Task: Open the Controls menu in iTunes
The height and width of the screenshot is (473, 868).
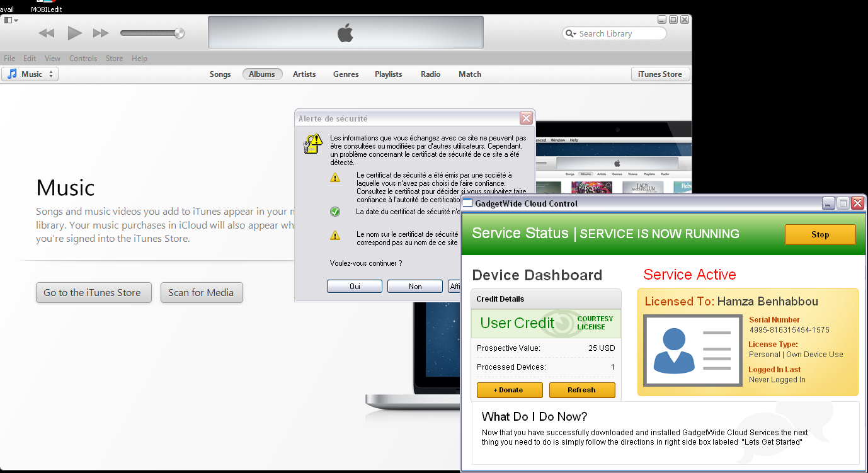Action: click(x=83, y=59)
